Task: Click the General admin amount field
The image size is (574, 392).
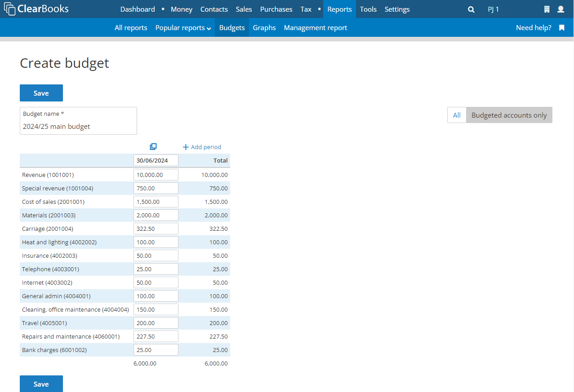Action: (x=156, y=296)
